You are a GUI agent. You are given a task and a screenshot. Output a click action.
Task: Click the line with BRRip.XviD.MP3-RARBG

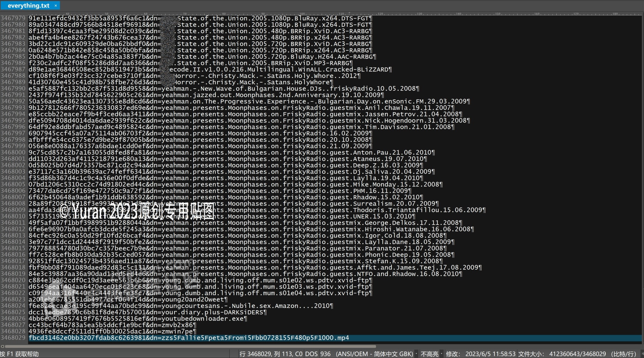coord(191,63)
